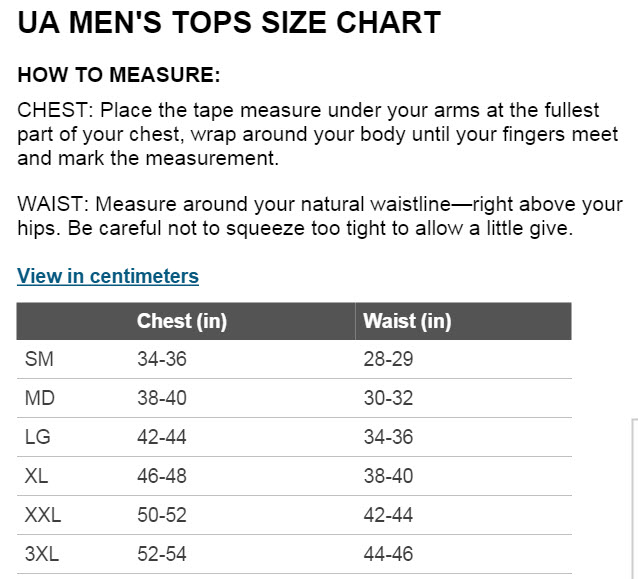Click the SM waist value 28-29
This screenshot has height=579, width=638.
pos(388,359)
